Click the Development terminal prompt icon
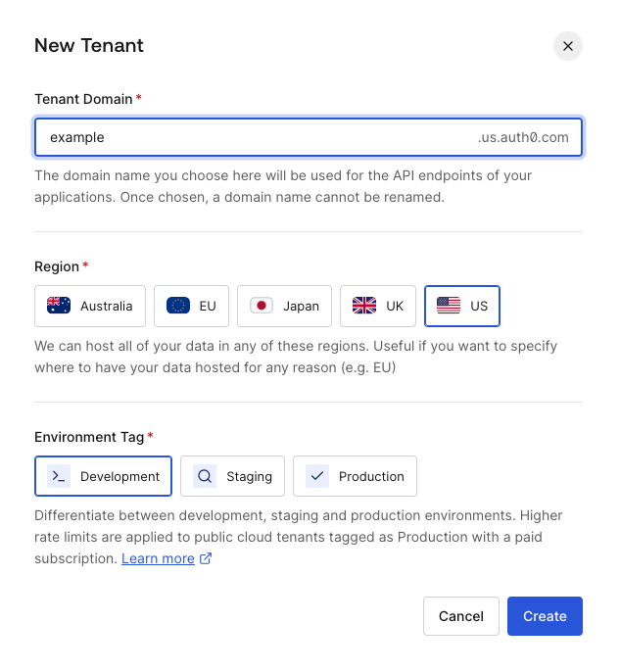The width and height of the screenshot is (620, 672). click(x=59, y=476)
